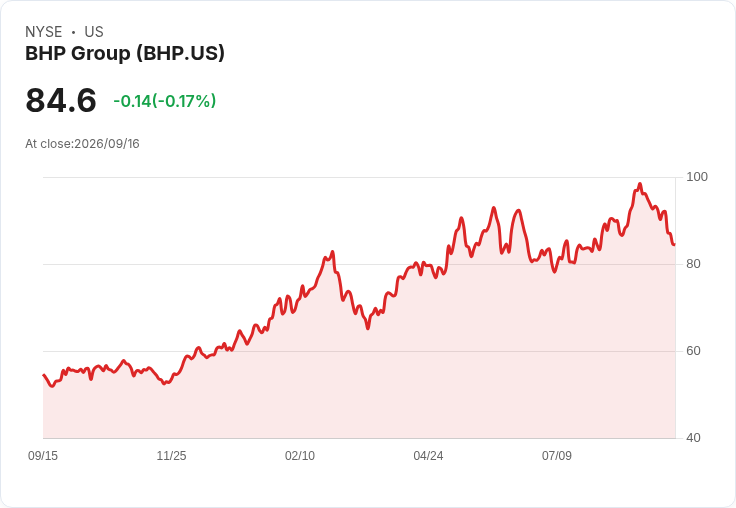Click the 07/09 date label on the axis

point(557,455)
